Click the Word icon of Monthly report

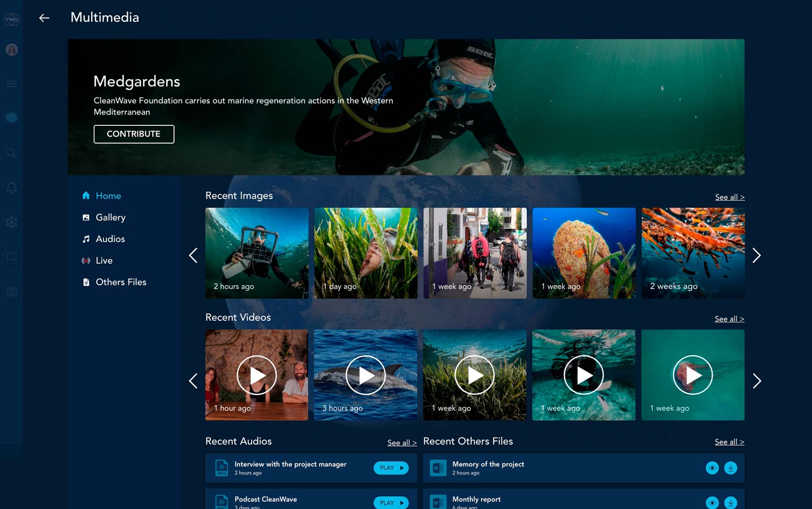438,502
